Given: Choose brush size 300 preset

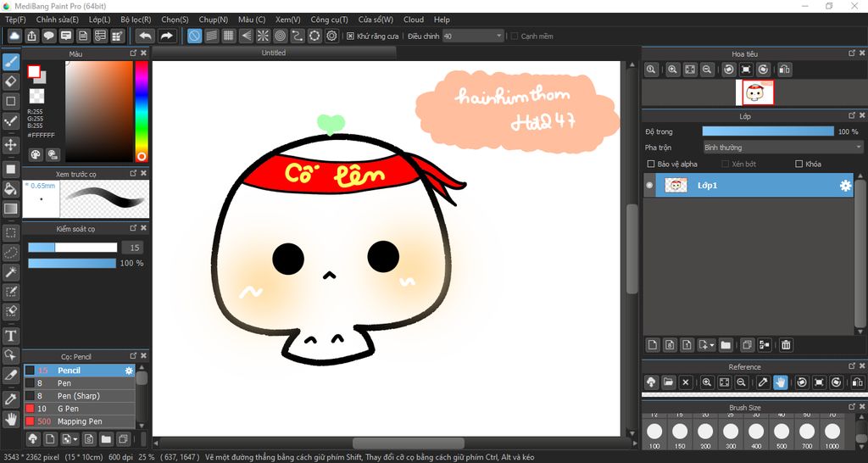Looking at the screenshot, I should 731,435.
